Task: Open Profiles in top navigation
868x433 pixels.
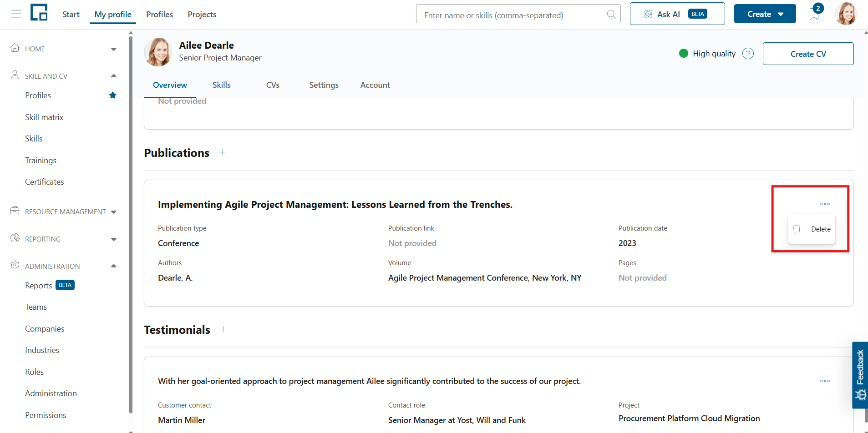Action: [159, 15]
